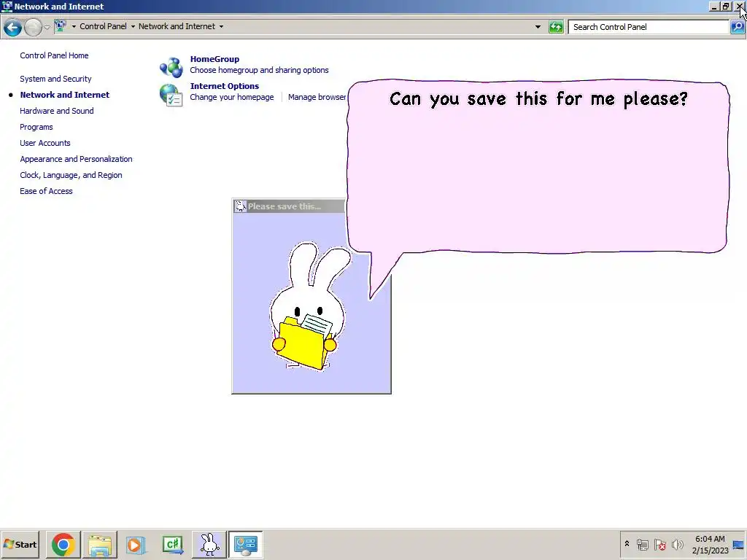Open Control Panel Home link
The height and width of the screenshot is (560, 747).
point(54,55)
